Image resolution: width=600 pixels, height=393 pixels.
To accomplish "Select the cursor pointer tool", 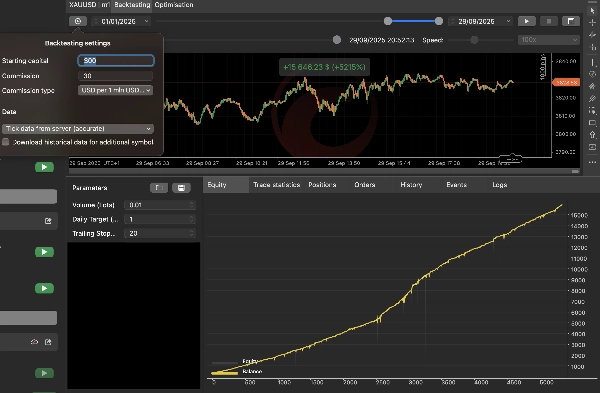I will [x=592, y=10].
